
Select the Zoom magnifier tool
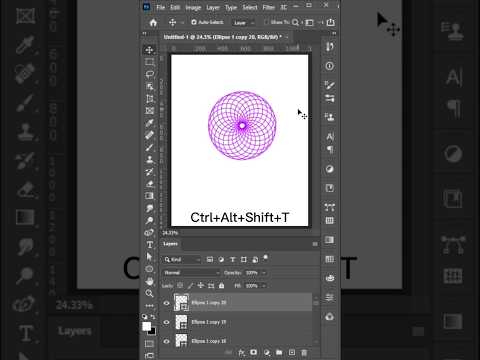click(149, 293)
